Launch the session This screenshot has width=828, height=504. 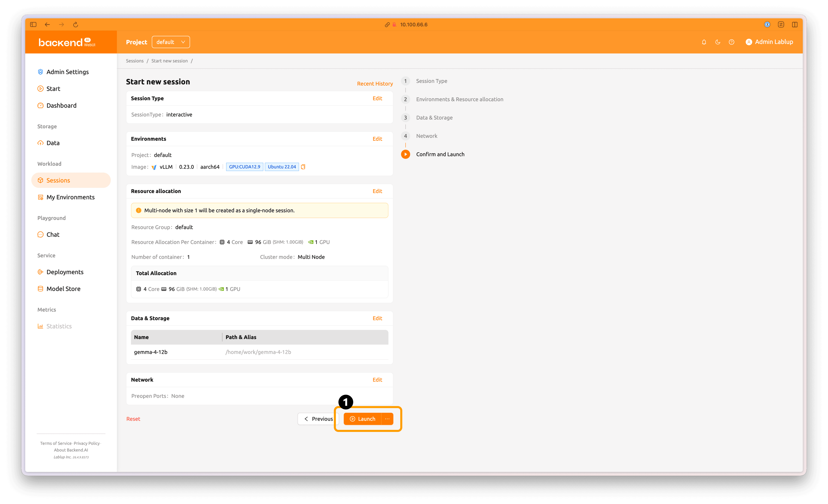(x=362, y=419)
